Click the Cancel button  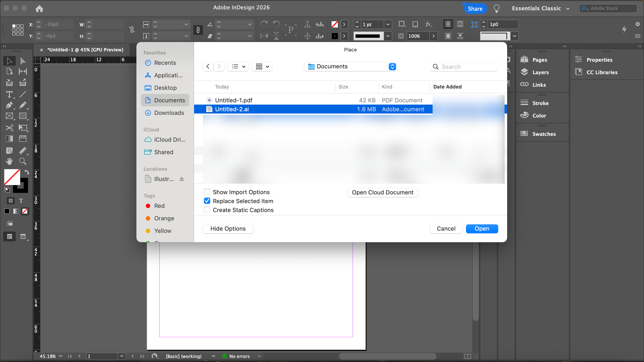point(446,229)
